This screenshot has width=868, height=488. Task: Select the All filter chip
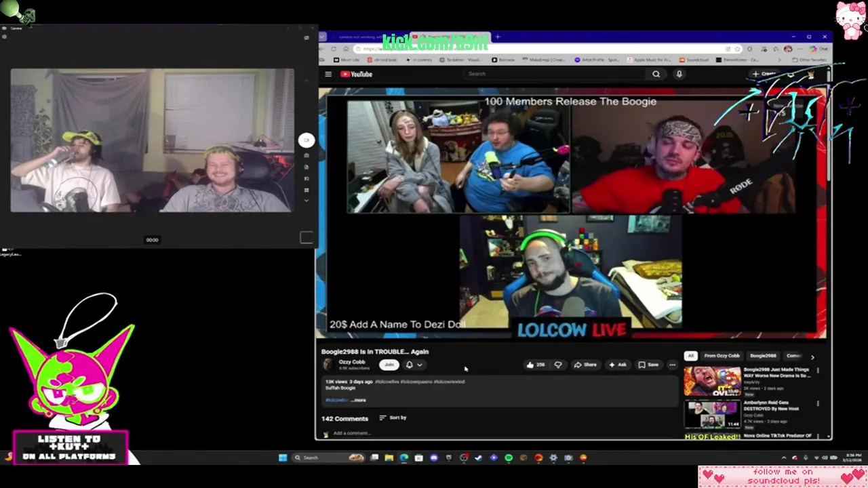[690, 356]
